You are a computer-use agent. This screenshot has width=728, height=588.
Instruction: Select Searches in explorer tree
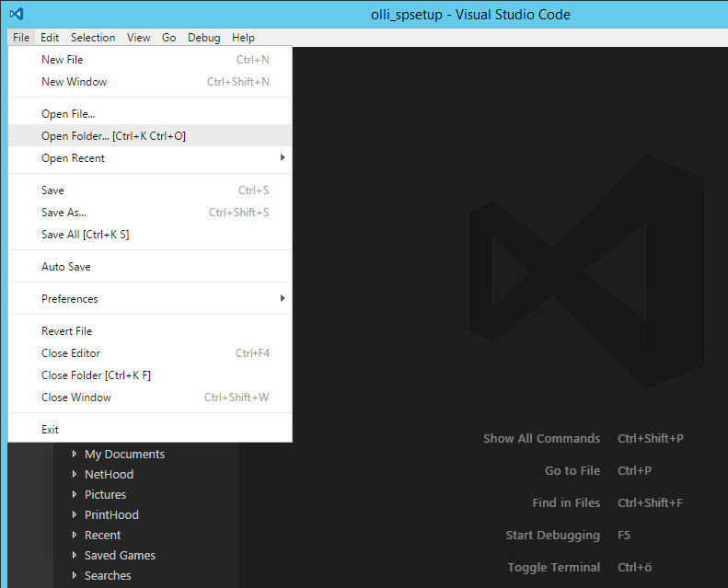tap(108, 575)
